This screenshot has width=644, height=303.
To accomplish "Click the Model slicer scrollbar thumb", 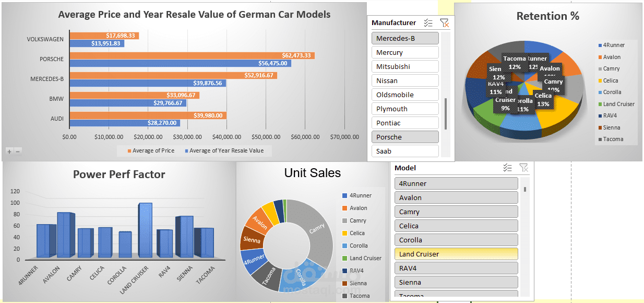I will coord(525,189).
